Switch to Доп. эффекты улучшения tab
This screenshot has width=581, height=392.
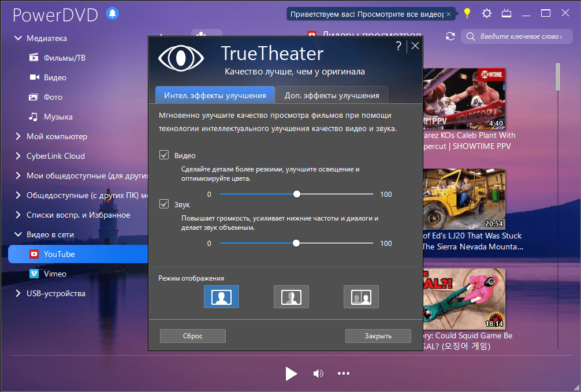pyautogui.click(x=332, y=95)
